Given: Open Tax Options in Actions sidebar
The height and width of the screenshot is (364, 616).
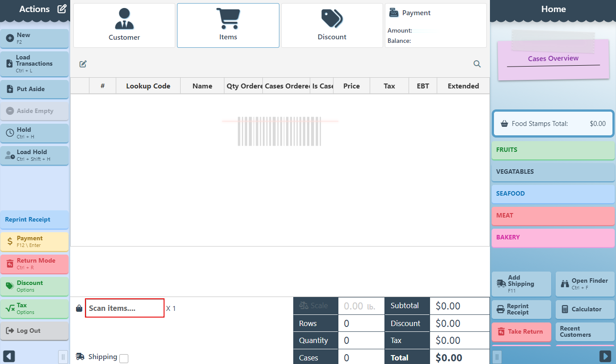Looking at the screenshot, I should point(34,309).
